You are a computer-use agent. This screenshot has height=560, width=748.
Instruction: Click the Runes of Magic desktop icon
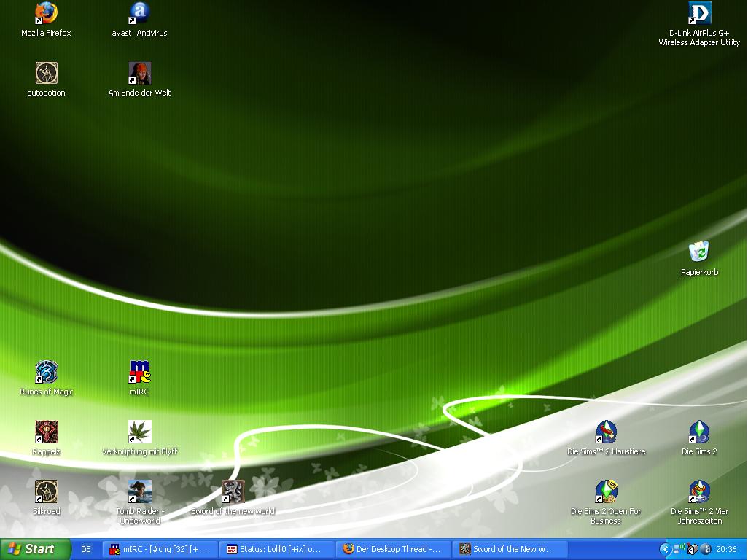(46, 372)
